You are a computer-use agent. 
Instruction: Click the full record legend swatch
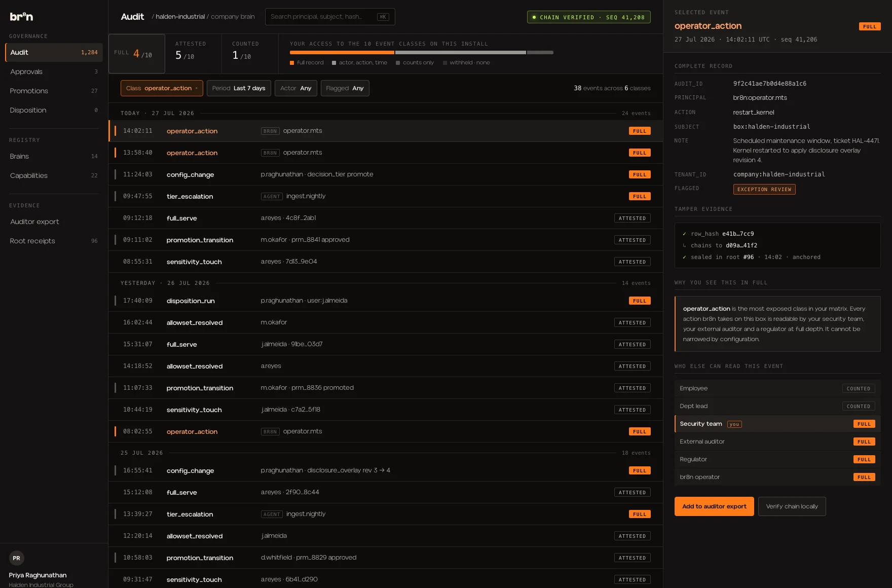(x=292, y=63)
